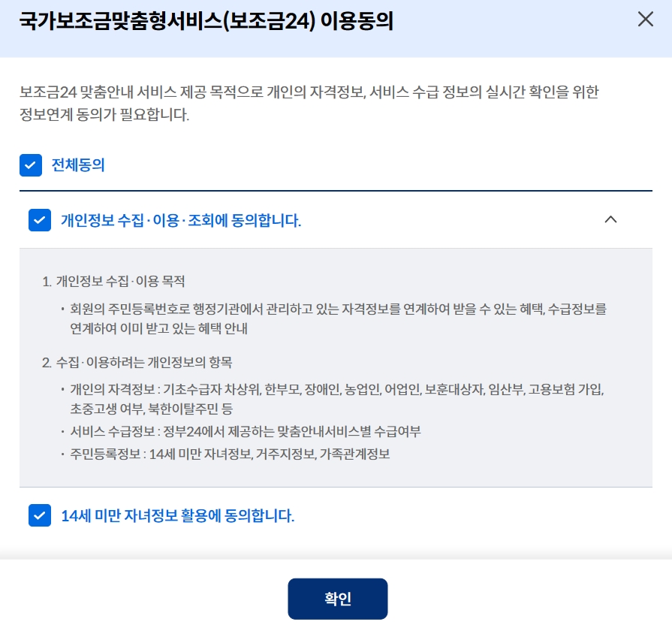Viewport: 672px width, 625px height.
Task: Click heading '1. 개인정보 수집·이용 목적'
Action: [x=113, y=281]
